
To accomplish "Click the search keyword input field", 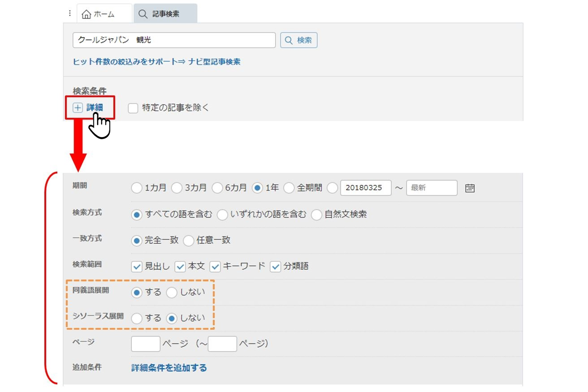I will tap(174, 40).
